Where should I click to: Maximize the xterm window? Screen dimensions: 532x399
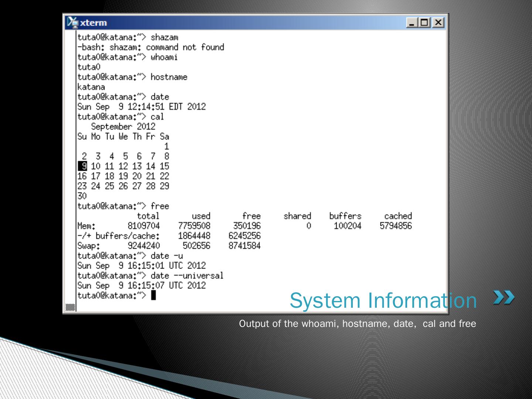[x=425, y=23]
